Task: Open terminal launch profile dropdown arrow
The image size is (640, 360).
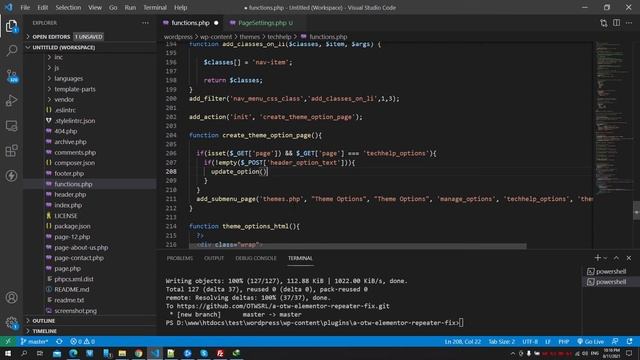Action: 605,258
